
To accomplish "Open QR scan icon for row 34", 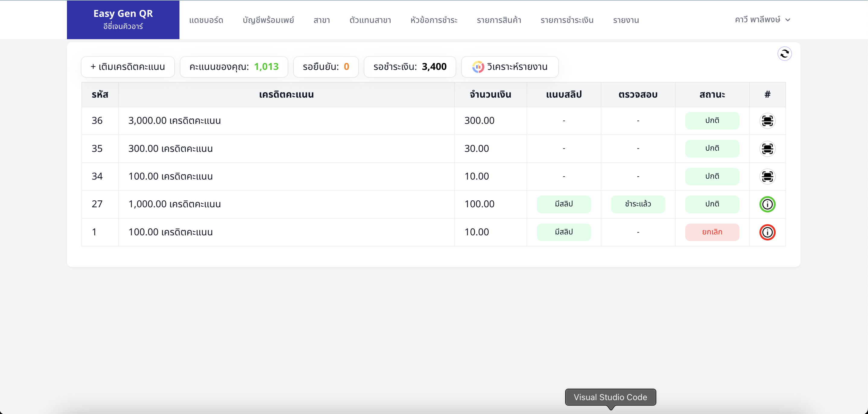I will (767, 176).
